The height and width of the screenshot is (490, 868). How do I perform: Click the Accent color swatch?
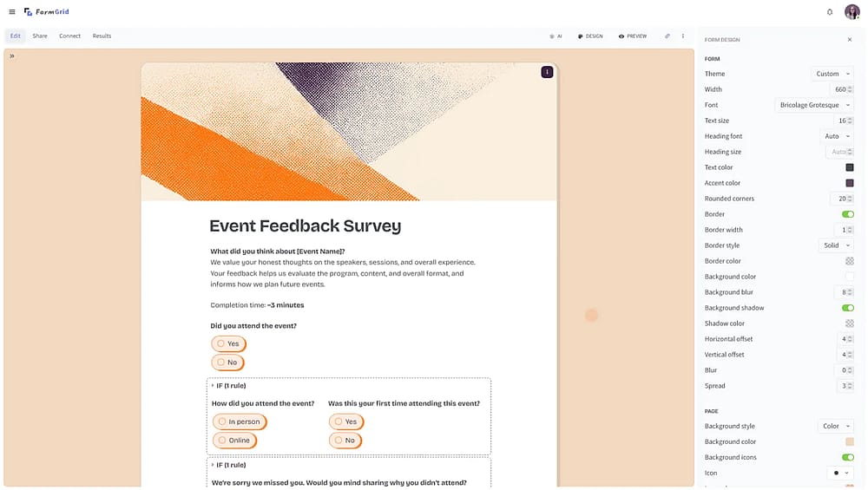click(849, 183)
